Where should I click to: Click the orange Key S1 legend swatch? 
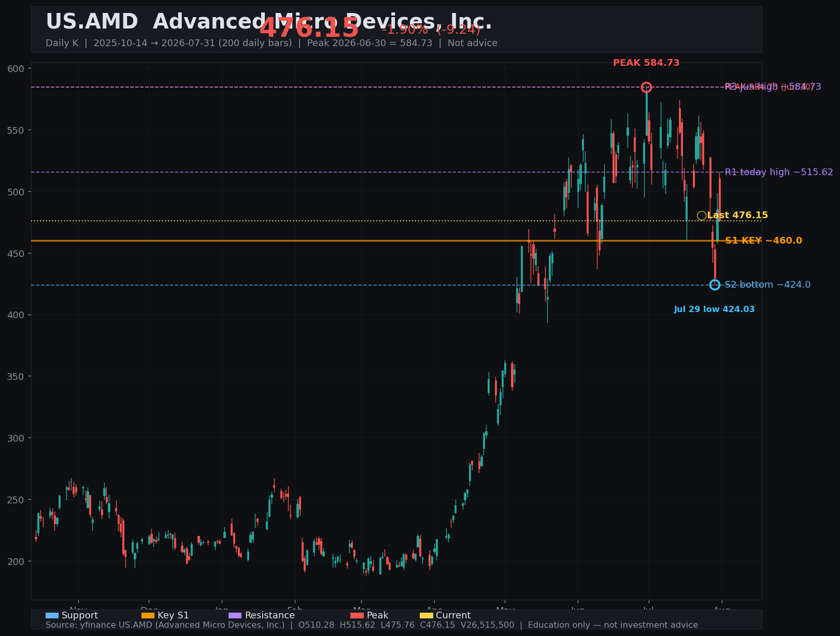pos(148,615)
